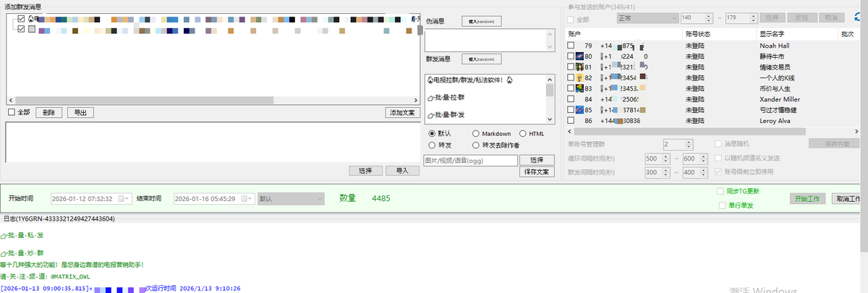Image resolution: width=868 pixels, height=293 pixels.
Task: Uncheck the first message row in the tree
Action: tap(22, 19)
